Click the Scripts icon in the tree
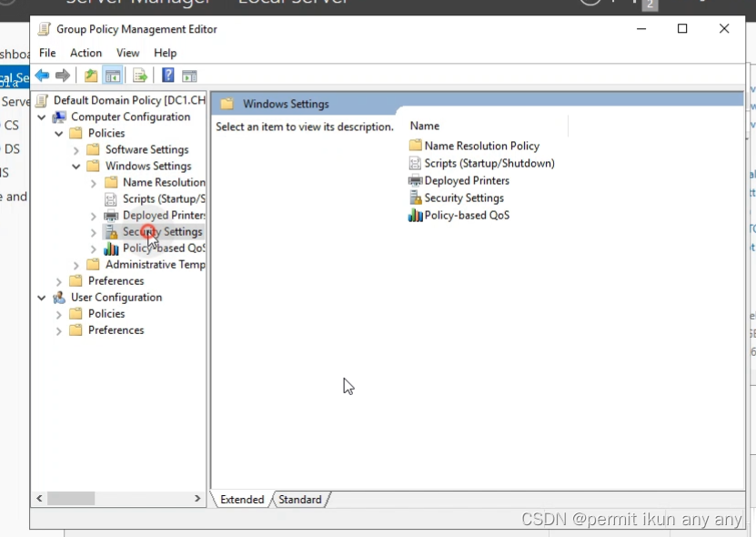The width and height of the screenshot is (756, 537). click(111, 198)
